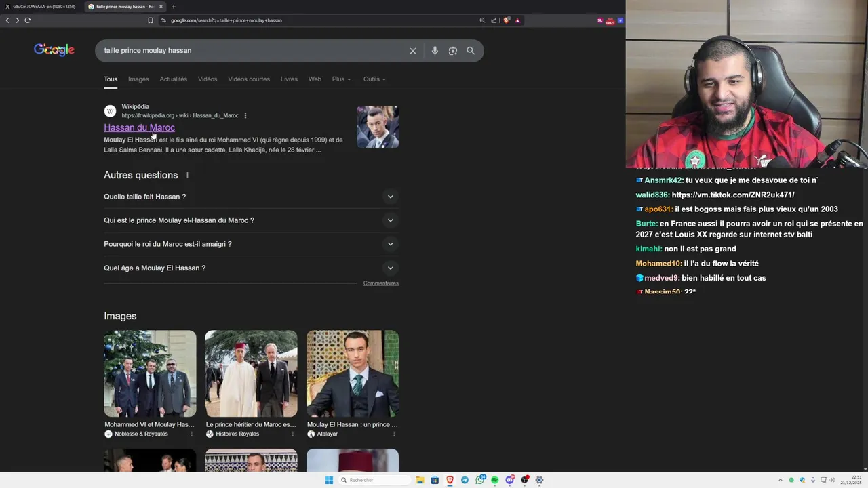Open the three-dot menu next to Autres questions
The width and height of the screenshot is (868, 488).
(x=187, y=175)
